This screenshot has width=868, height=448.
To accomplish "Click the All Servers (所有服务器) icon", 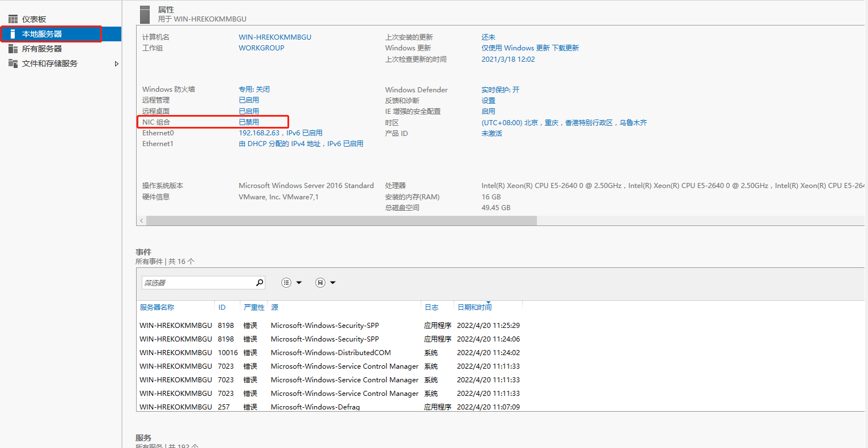I will [12, 49].
